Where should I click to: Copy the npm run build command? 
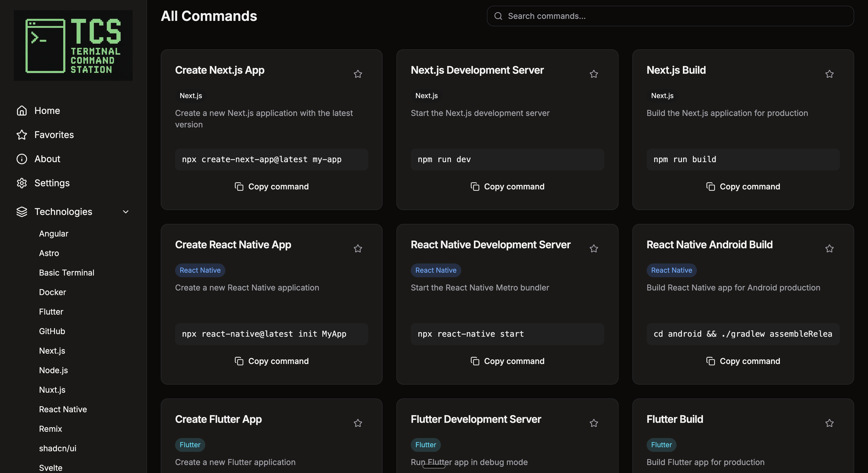coord(743,186)
